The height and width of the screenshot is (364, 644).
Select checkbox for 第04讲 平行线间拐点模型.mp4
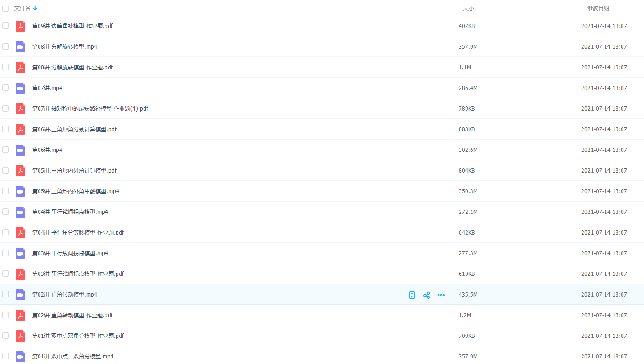click(6, 212)
